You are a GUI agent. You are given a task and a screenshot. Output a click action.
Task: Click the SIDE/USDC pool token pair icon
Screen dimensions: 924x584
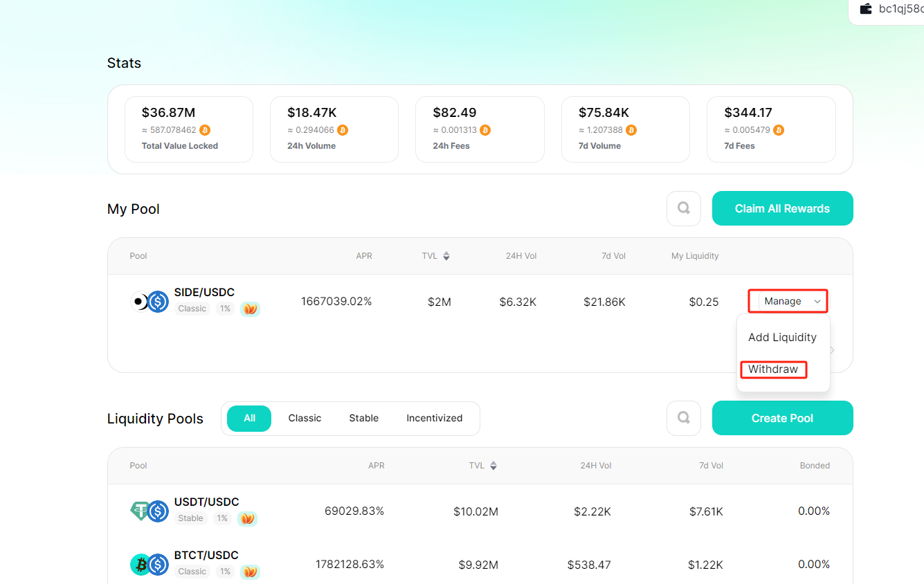pos(150,302)
